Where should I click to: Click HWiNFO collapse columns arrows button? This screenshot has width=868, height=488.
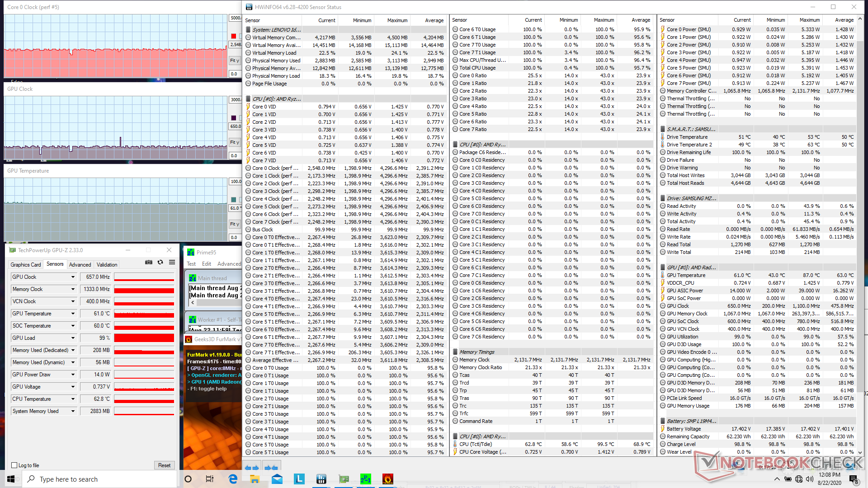[x=271, y=467]
